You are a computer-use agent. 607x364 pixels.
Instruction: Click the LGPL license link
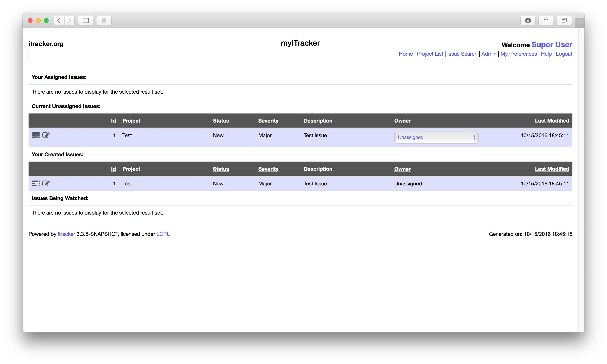point(163,234)
